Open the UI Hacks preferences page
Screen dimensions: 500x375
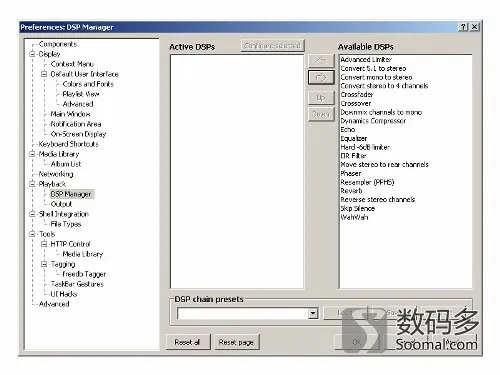(x=64, y=294)
